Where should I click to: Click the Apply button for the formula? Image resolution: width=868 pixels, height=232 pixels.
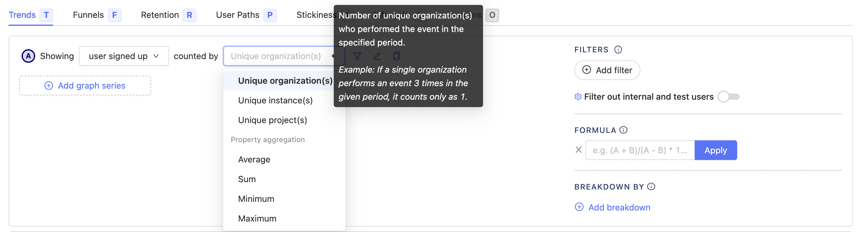coord(716,150)
